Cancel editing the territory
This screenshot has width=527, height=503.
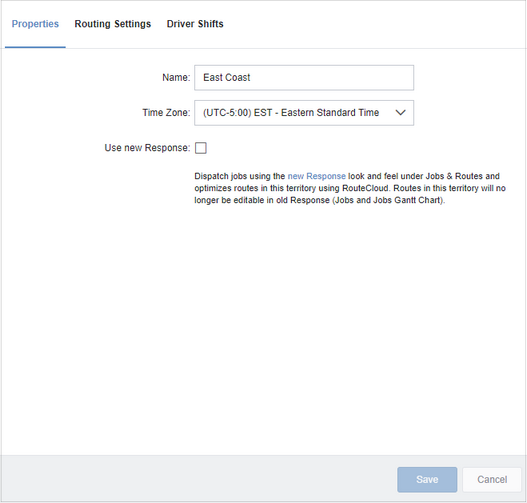point(492,479)
